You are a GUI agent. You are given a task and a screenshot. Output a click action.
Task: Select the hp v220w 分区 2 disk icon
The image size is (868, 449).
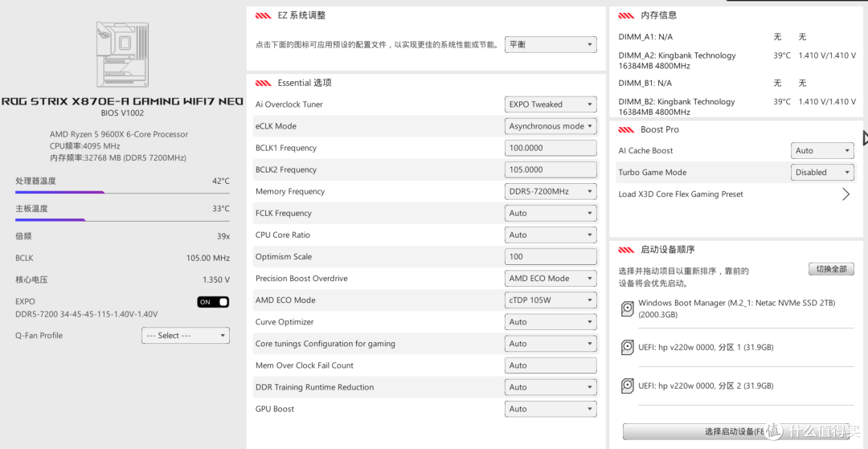click(627, 386)
